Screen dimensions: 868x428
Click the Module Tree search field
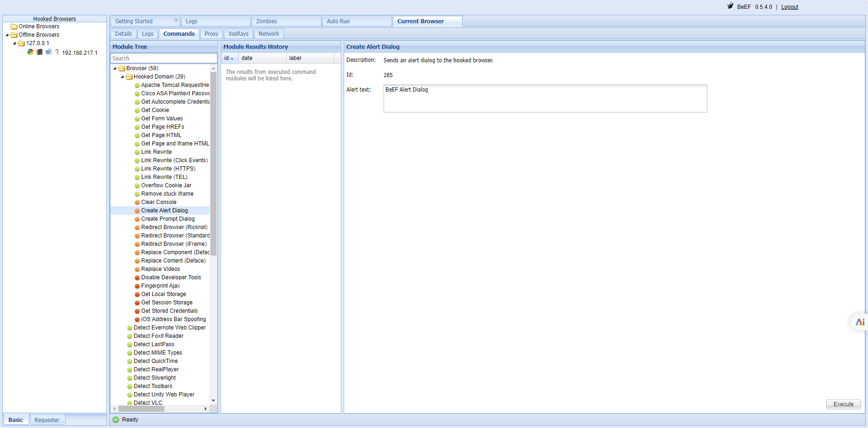coord(163,59)
